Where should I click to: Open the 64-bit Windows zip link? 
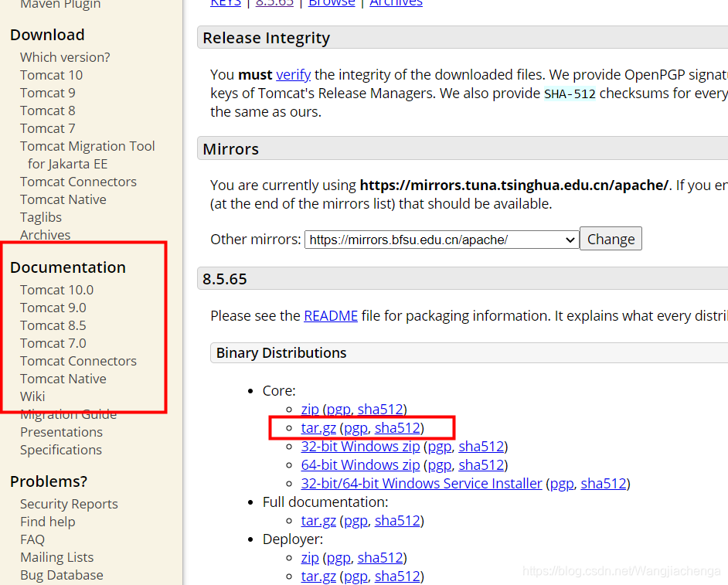pos(360,464)
